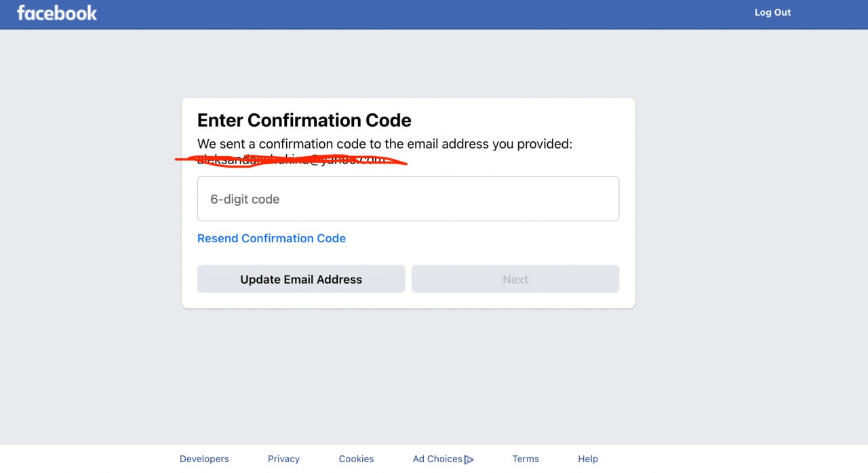Open the Ad Choices footer link
This screenshot has width=868, height=473.
[437, 459]
